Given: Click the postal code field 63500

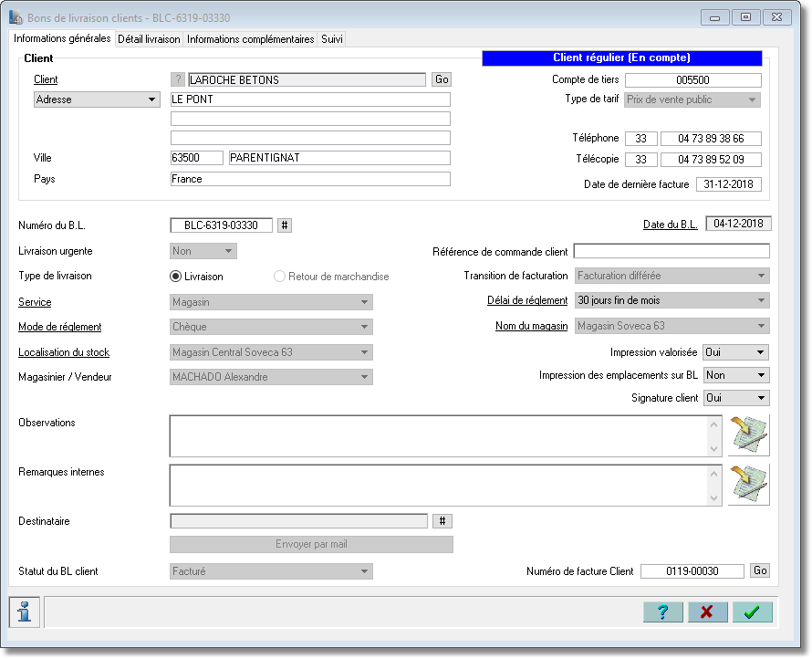Looking at the screenshot, I should [x=196, y=158].
